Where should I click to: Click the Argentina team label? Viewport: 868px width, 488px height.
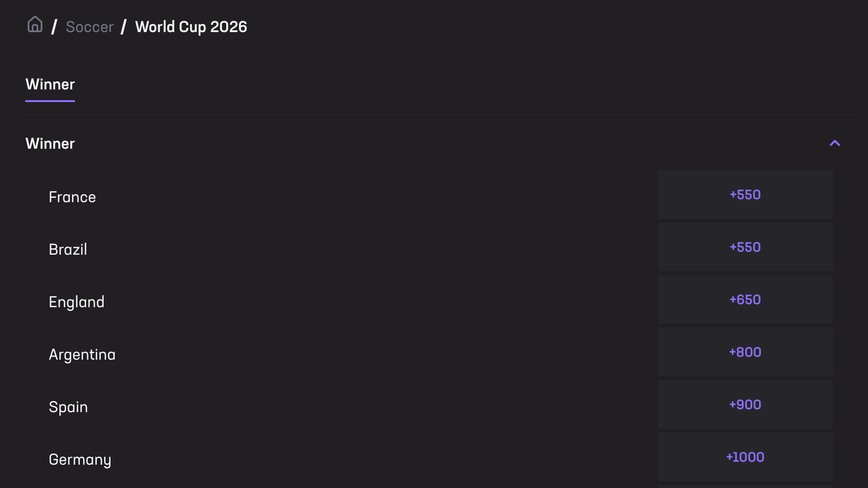coord(82,355)
